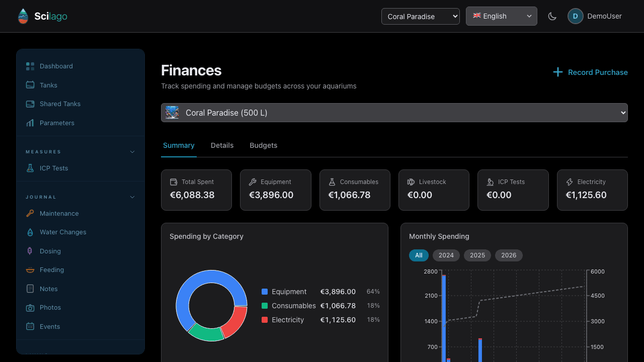The width and height of the screenshot is (644, 362).
Task: Click the DemoUser name text
Action: (x=605, y=16)
